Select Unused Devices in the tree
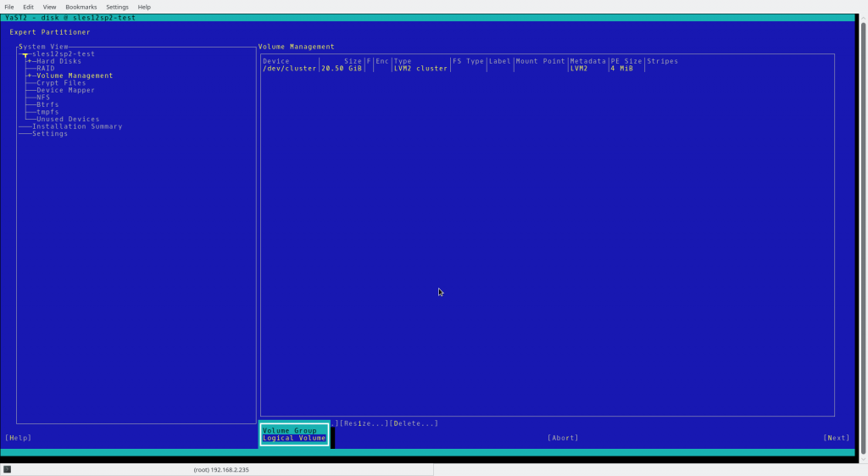 pos(68,120)
